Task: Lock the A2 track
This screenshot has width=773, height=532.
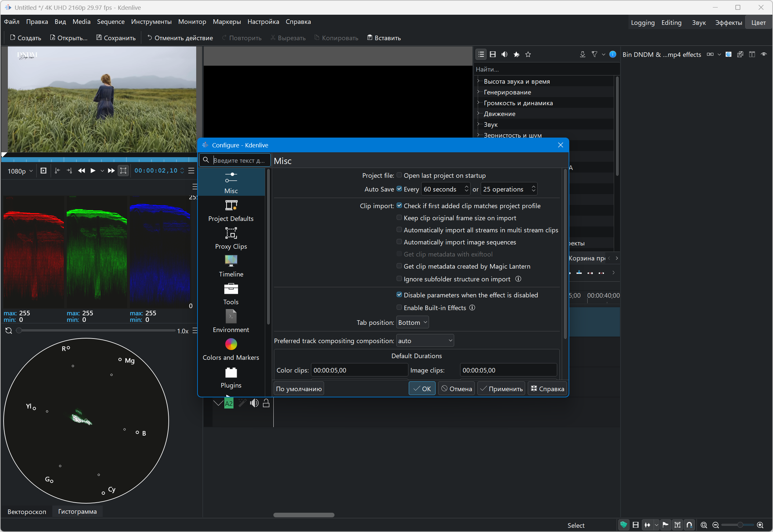Action: click(266, 403)
